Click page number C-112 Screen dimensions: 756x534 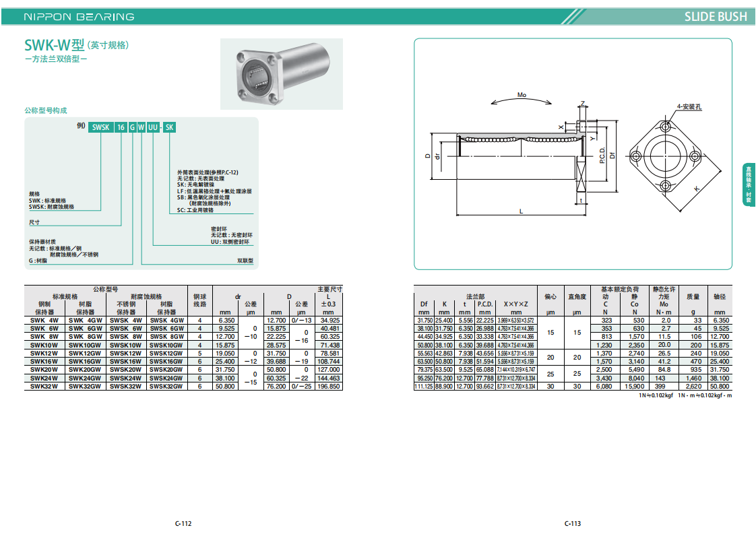click(x=183, y=523)
